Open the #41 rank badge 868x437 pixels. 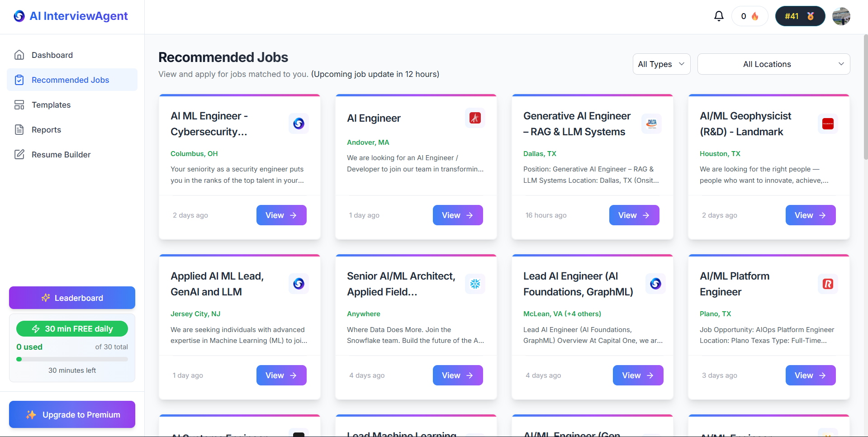pyautogui.click(x=800, y=16)
